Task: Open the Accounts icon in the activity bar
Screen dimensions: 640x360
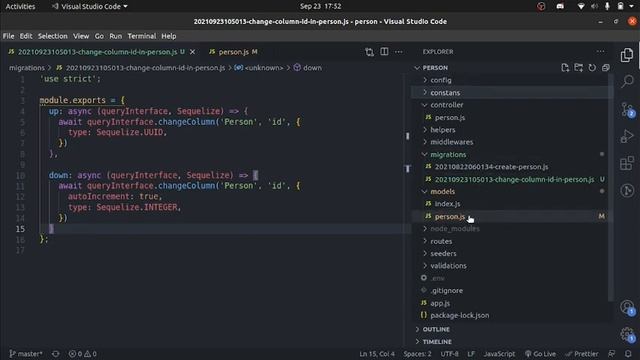Action: (628, 307)
